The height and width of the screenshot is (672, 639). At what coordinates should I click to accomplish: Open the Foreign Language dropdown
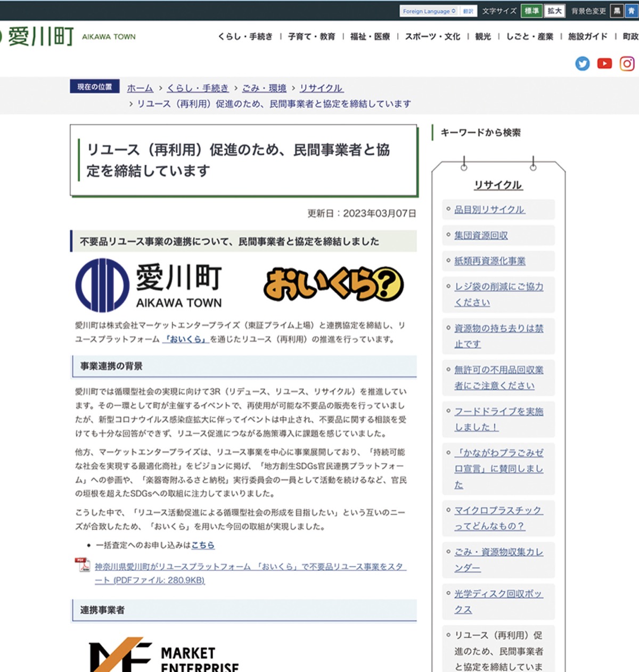(429, 11)
